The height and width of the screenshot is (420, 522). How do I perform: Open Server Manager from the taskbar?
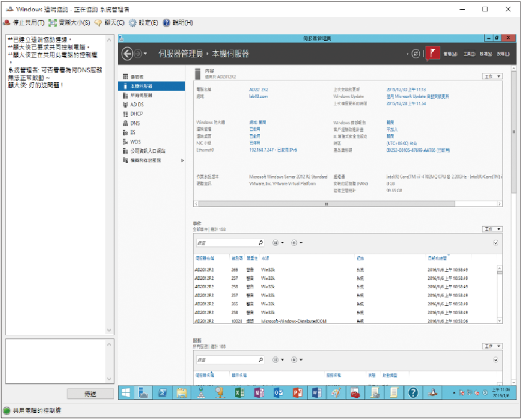[143, 393]
